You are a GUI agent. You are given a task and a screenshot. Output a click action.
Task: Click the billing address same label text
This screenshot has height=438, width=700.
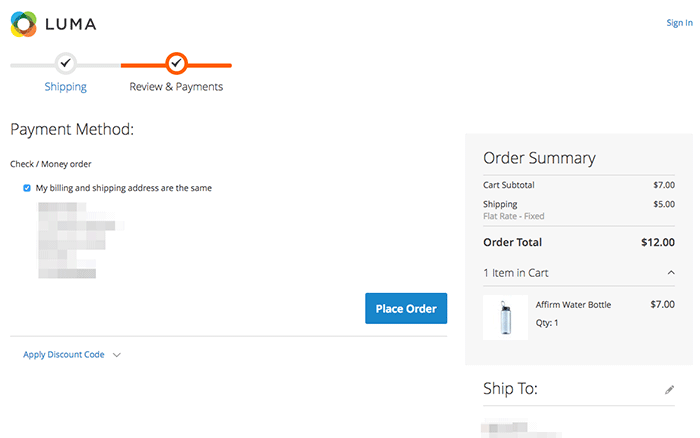(124, 188)
